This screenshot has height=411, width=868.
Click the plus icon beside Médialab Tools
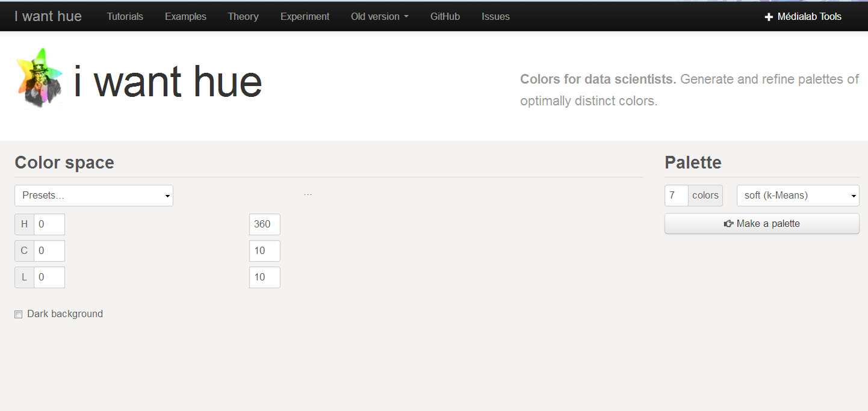point(769,17)
